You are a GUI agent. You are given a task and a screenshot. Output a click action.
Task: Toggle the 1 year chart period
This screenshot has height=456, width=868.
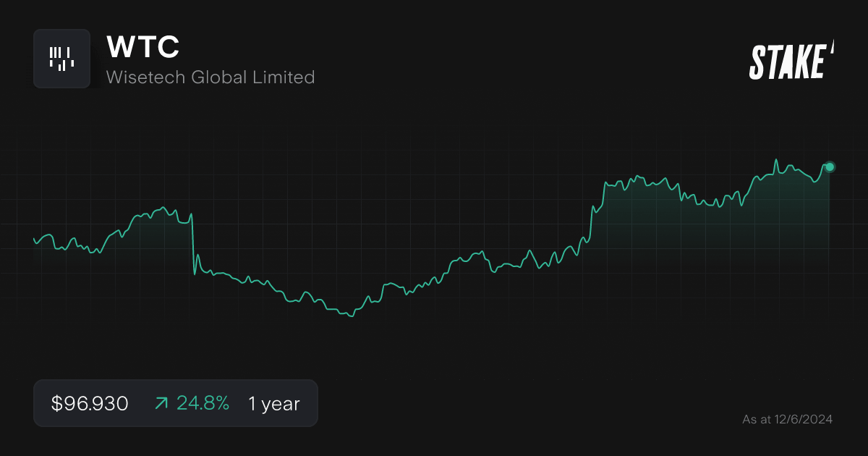273,403
